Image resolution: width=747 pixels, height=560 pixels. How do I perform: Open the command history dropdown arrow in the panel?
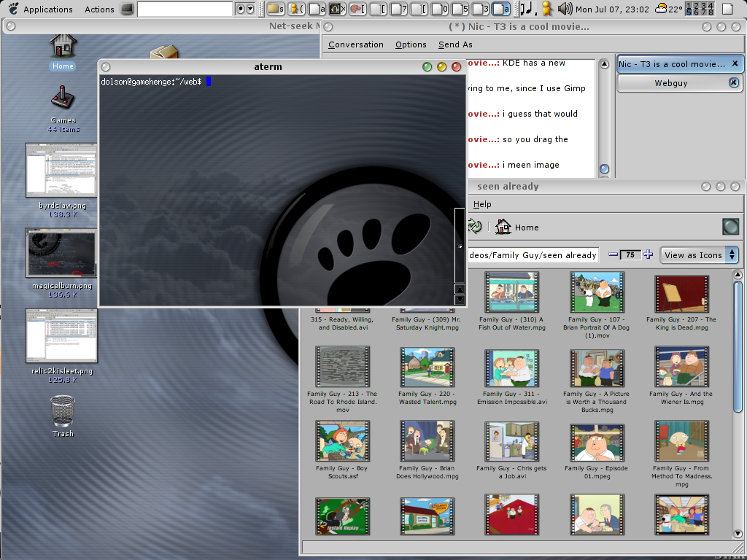(250, 9)
